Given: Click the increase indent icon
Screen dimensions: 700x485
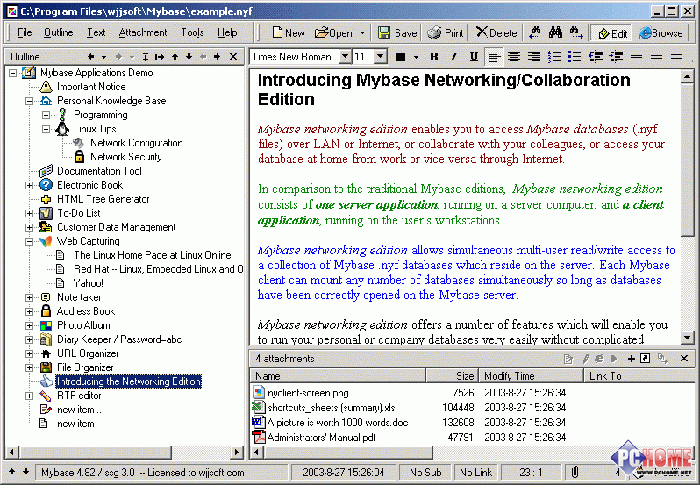Looking at the screenshot, I should coord(616,57).
